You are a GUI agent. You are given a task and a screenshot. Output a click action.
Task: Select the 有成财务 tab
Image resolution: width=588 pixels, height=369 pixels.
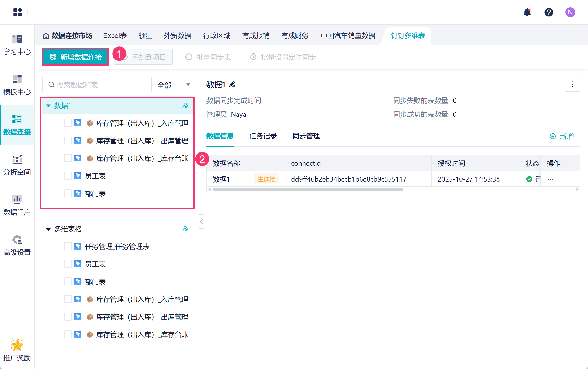pos(295,36)
